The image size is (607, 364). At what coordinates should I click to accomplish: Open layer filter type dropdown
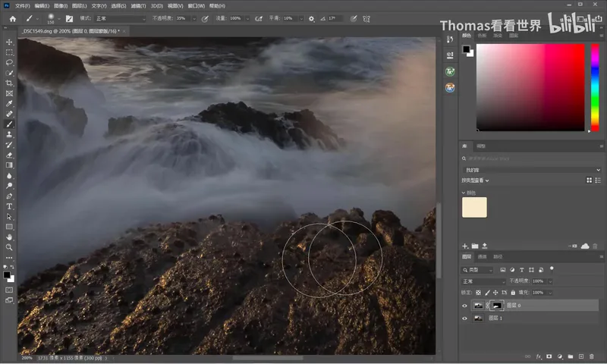(477, 270)
